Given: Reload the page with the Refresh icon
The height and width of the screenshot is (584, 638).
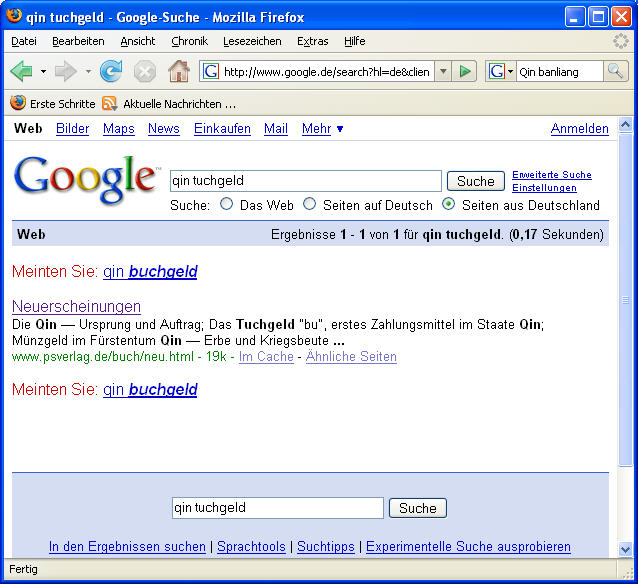Looking at the screenshot, I should 111,71.
